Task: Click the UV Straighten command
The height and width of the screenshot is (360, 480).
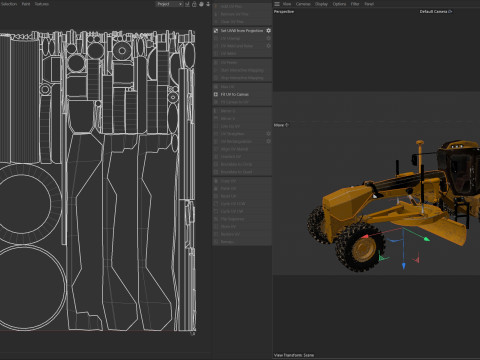Action: pyautogui.click(x=232, y=134)
